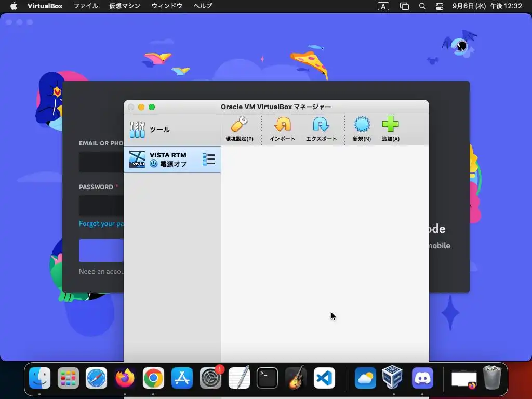Click Discord's email or phone input field
The width and height of the screenshot is (532, 399).
coord(101,162)
